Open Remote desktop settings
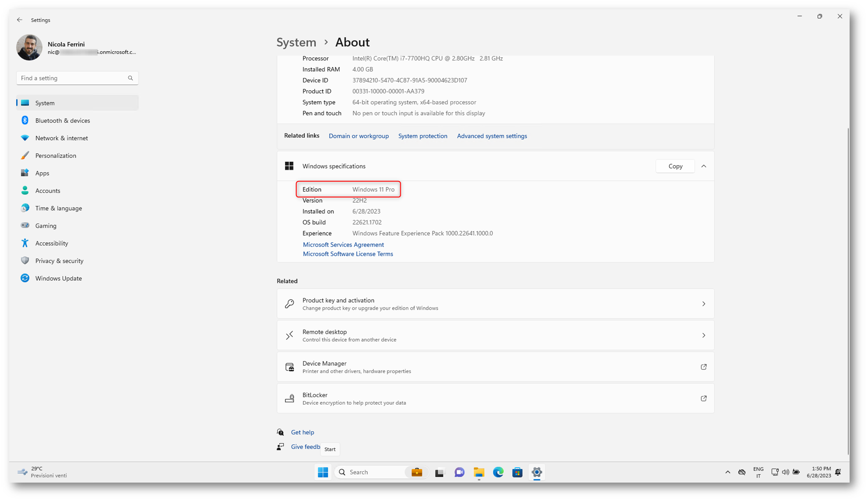 [495, 335]
